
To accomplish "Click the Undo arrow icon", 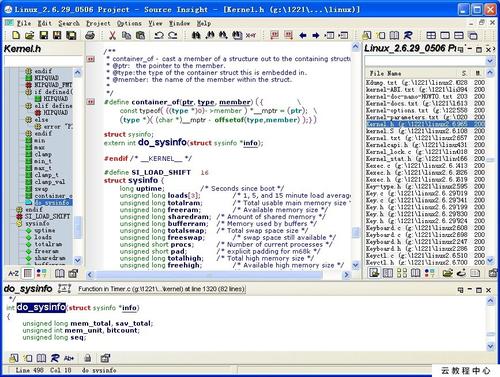I will pyautogui.click(x=159, y=35).
